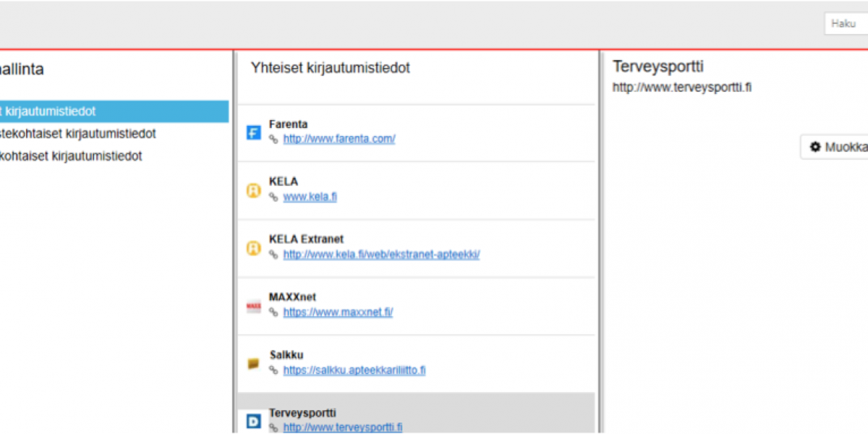
Task: Select the Terveysportti entry title in list
Action: coord(303,413)
